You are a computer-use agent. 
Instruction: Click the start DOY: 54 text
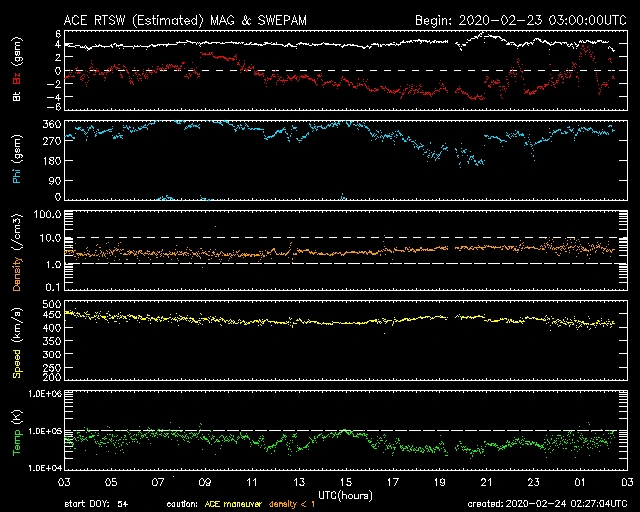[x=96, y=504]
